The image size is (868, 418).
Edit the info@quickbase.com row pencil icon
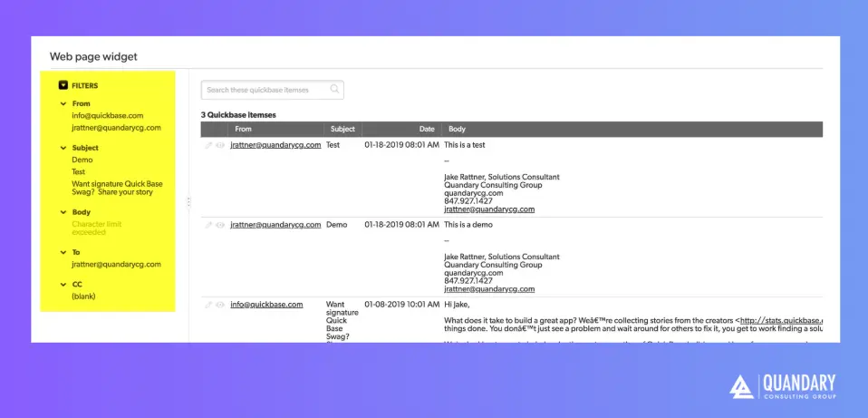coord(208,305)
